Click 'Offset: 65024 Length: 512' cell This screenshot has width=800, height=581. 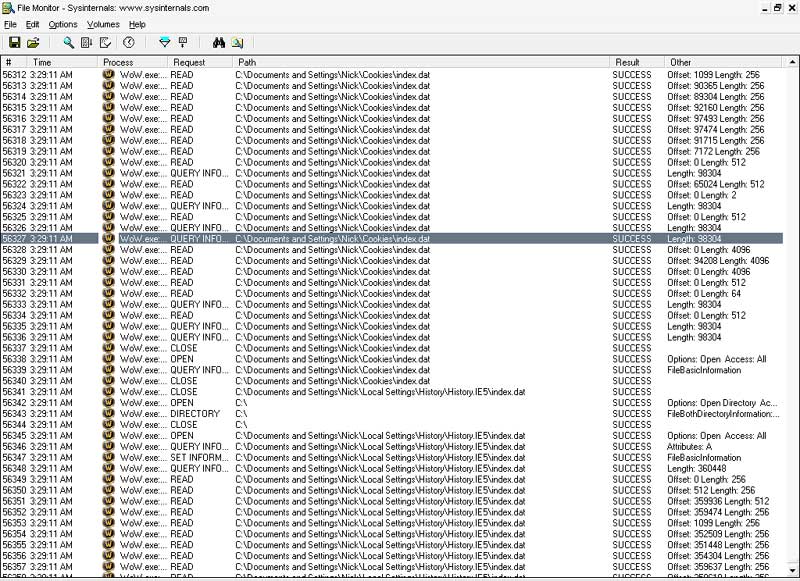click(x=715, y=184)
